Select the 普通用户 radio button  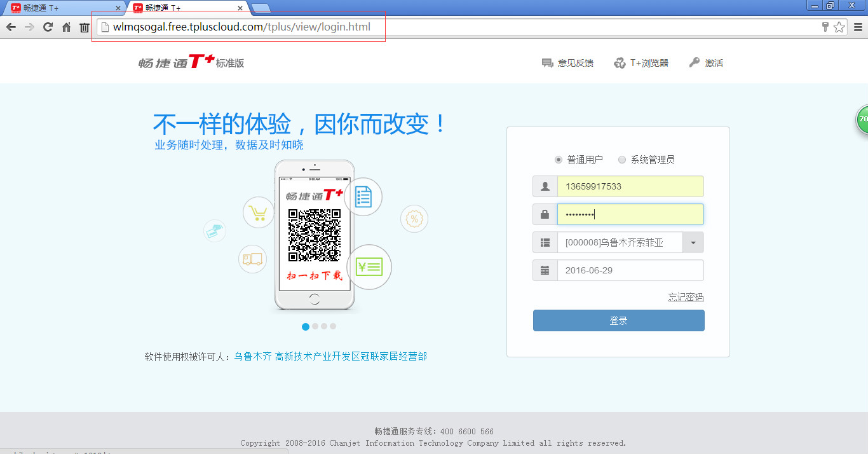coord(559,160)
